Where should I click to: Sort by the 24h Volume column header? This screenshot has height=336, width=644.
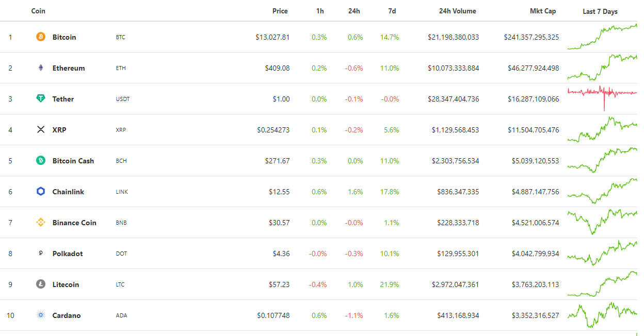(457, 11)
